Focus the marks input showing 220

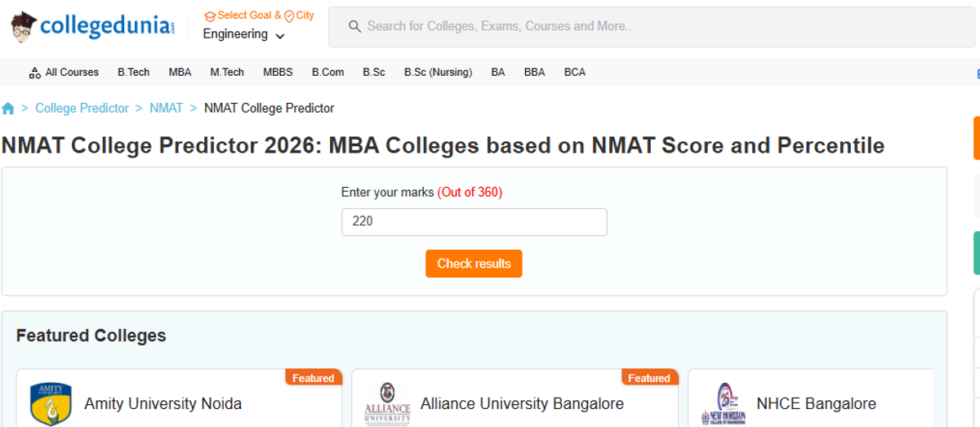coord(474,222)
